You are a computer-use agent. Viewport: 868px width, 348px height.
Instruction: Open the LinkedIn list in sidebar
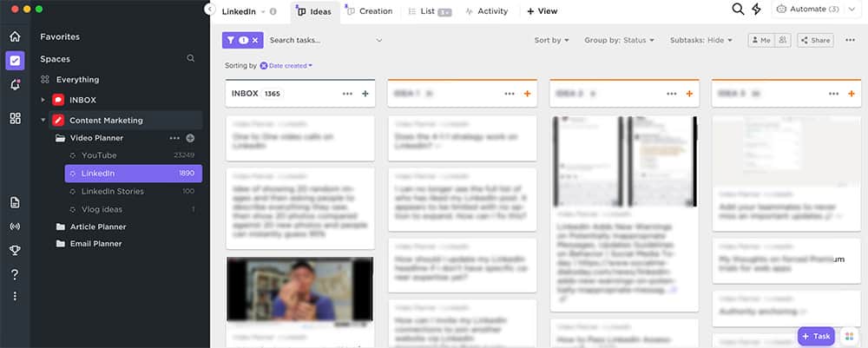pos(134,174)
